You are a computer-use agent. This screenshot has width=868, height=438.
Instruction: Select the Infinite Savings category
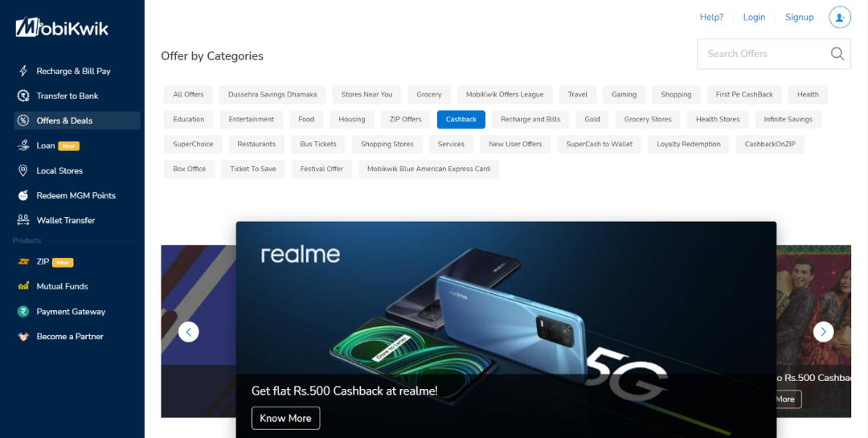pyautogui.click(x=788, y=120)
